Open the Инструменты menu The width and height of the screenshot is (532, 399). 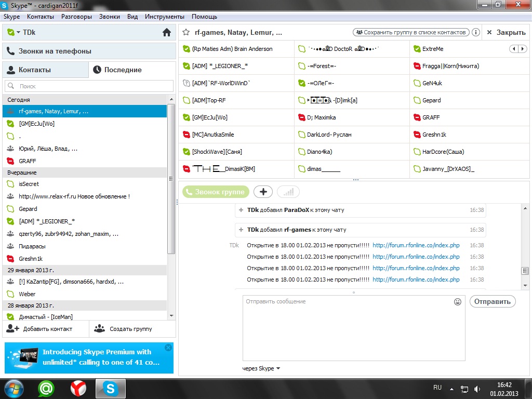click(165, 17)
